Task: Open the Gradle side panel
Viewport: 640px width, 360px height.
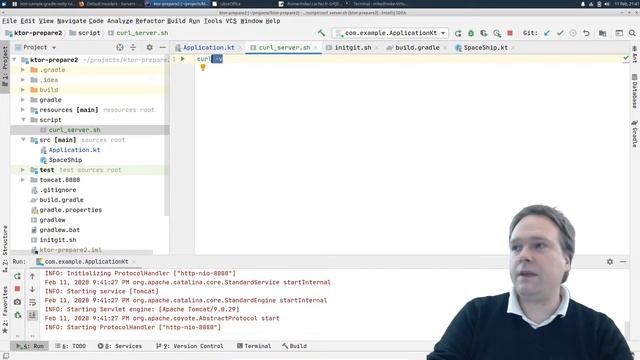Action: pyautogui.click(x=635, y=133)
